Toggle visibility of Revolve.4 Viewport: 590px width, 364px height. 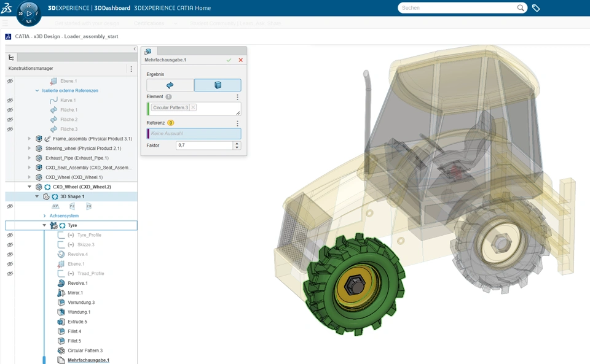[10, 254]
